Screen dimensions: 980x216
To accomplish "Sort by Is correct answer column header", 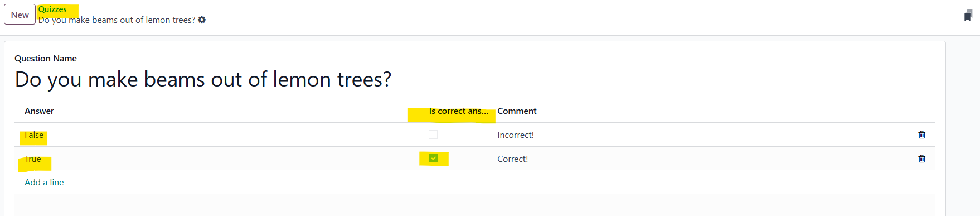I will pos(458,111).
